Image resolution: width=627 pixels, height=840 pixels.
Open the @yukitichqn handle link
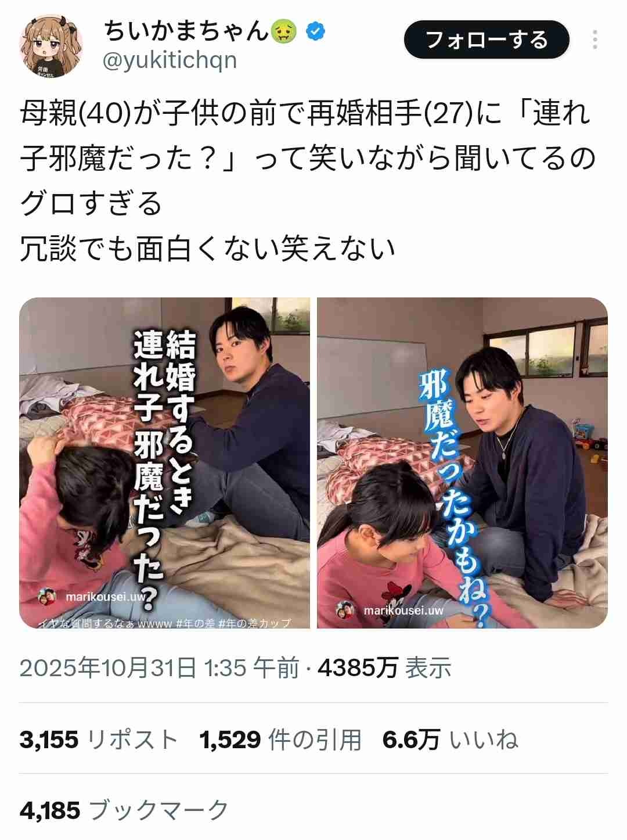170,60
